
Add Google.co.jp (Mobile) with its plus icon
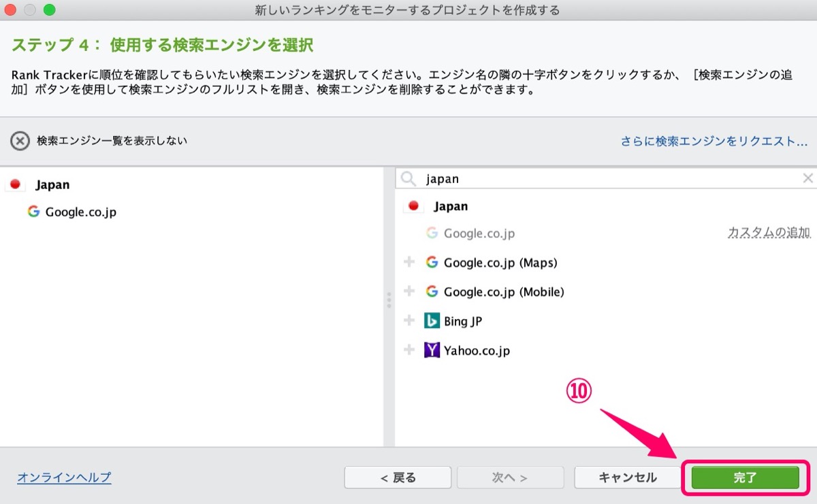tap(409, 291)
